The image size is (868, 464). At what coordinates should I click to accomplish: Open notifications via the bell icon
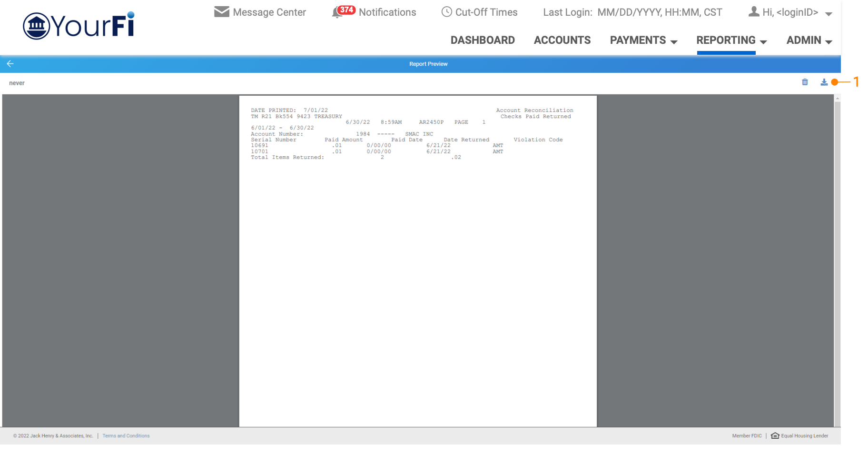337,13
